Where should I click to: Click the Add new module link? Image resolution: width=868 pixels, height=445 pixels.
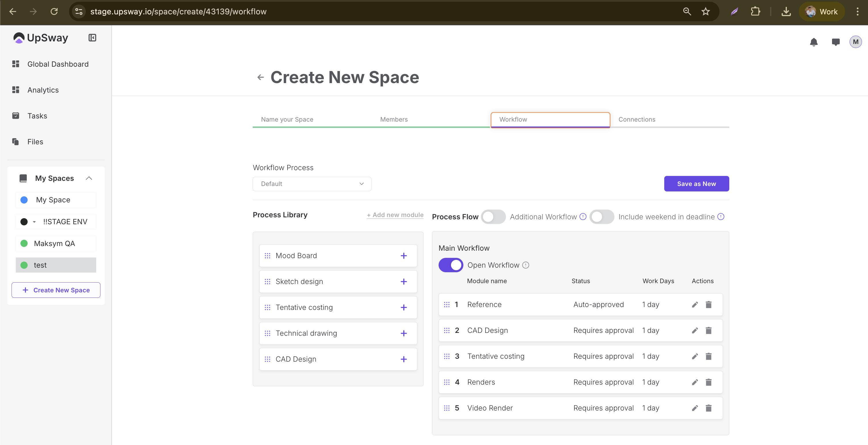(395, 215)
